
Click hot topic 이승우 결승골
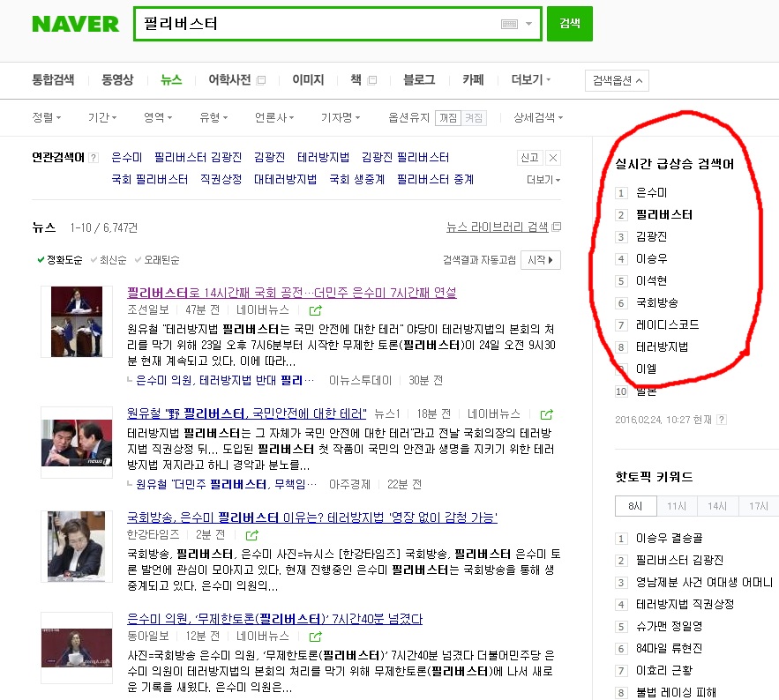[x=670, y=538]
